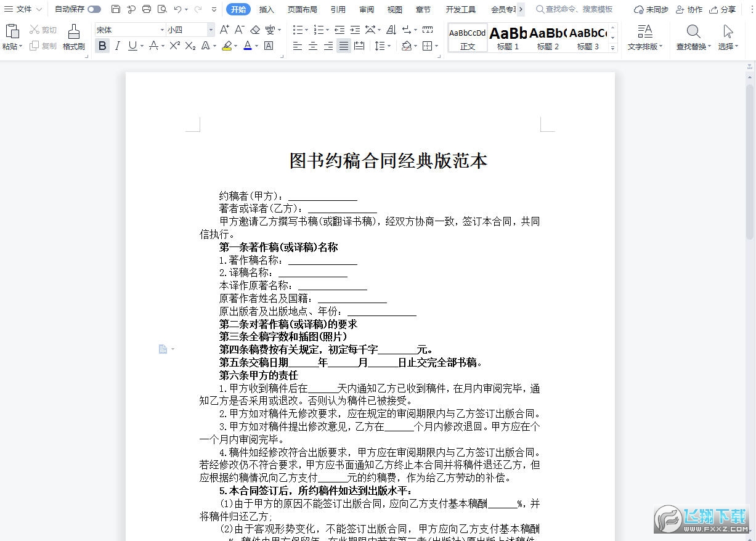The height and width of the screenshot is (541, 756).
Task: Click the 未同步 sync status button
Action: point(651,9)
